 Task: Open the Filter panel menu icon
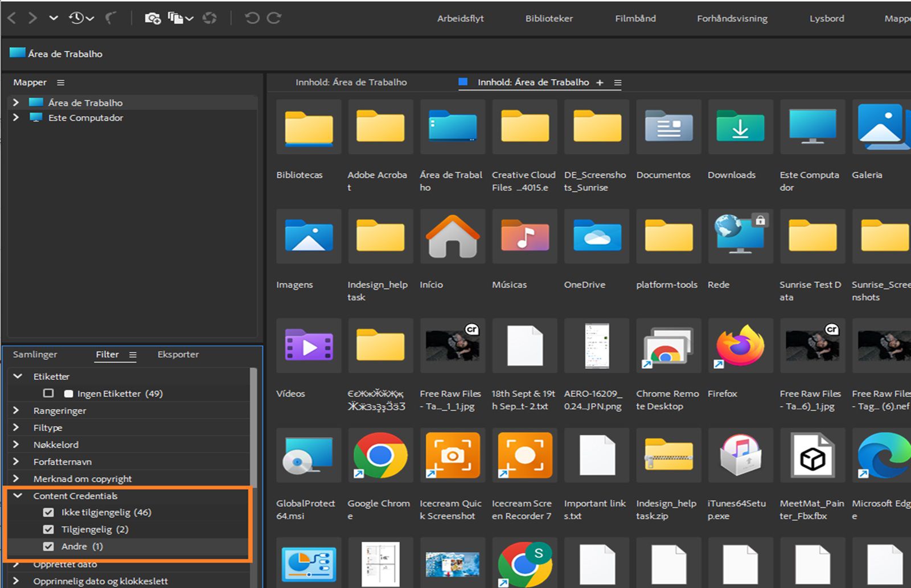tap(133, 355)
